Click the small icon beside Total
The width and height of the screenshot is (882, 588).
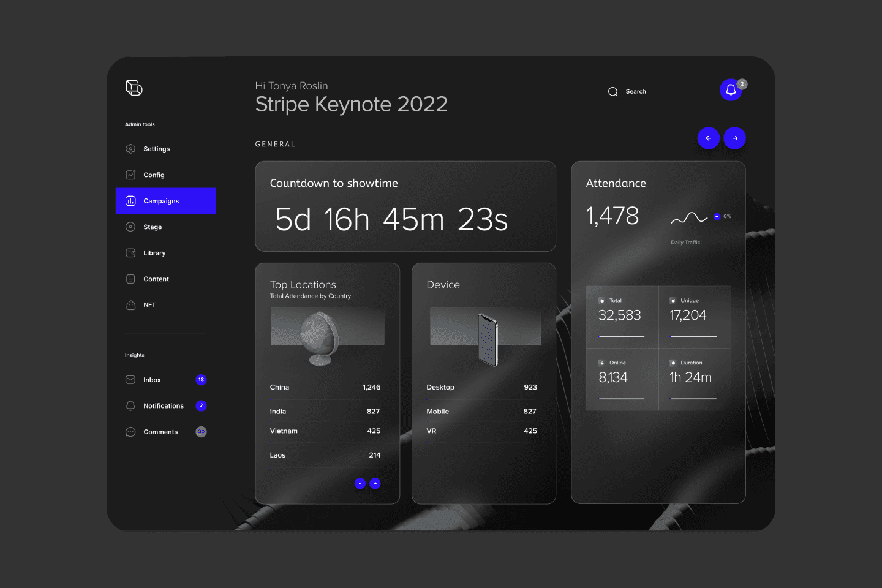coord(601,301)
